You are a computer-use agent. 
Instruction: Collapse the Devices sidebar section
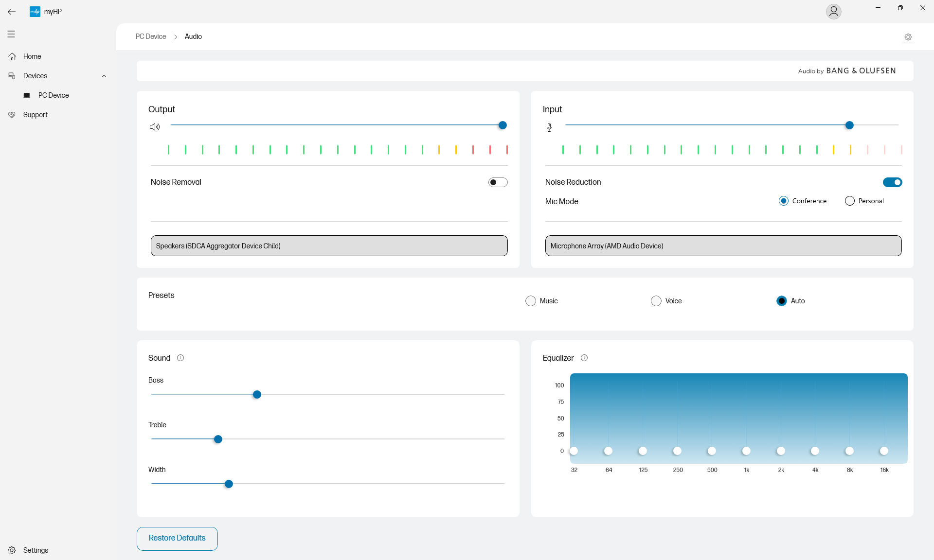click(104, 76)
